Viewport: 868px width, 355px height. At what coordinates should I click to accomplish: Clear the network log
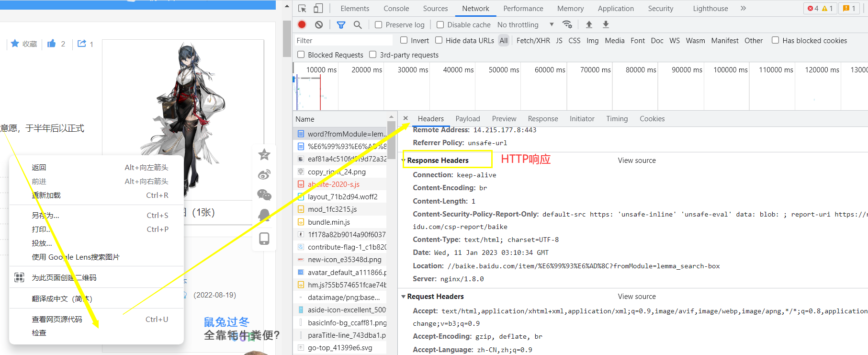click(319, 24)
